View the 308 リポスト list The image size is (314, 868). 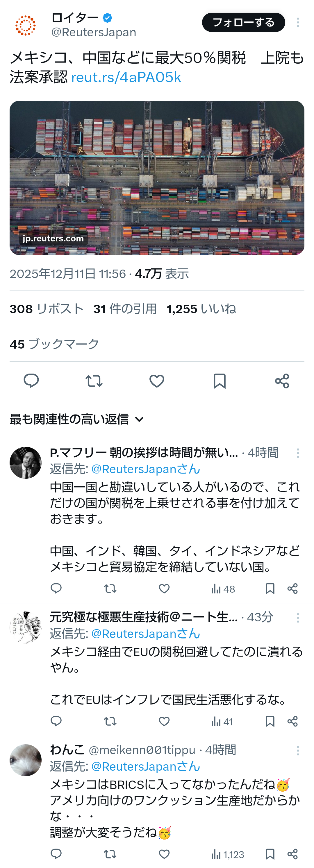click(47, 309)
